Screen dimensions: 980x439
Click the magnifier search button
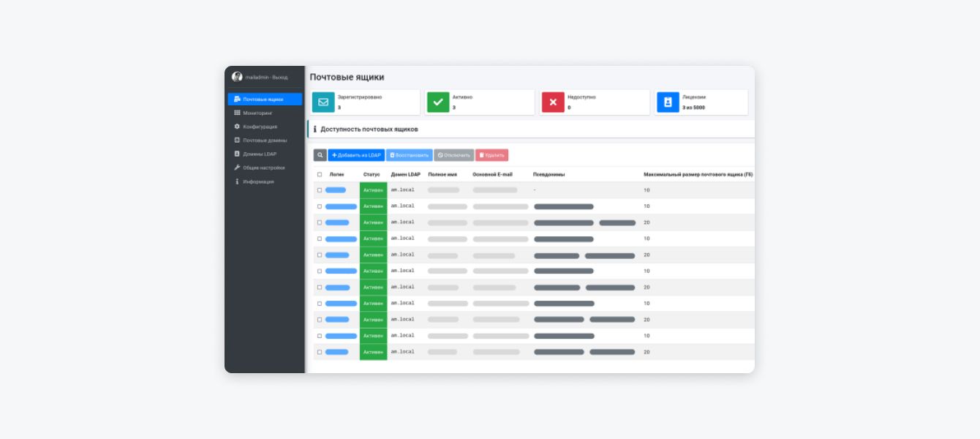point(320,155)
